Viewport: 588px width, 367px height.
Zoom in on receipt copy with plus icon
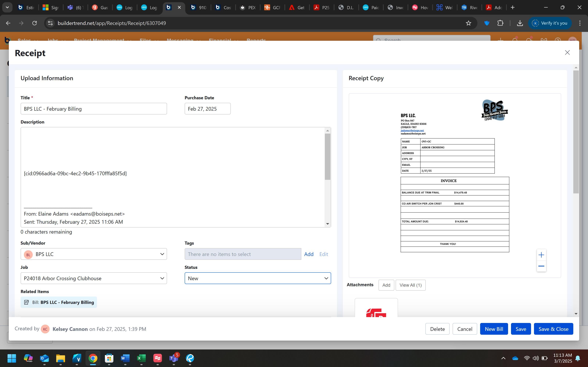point(541,255)
